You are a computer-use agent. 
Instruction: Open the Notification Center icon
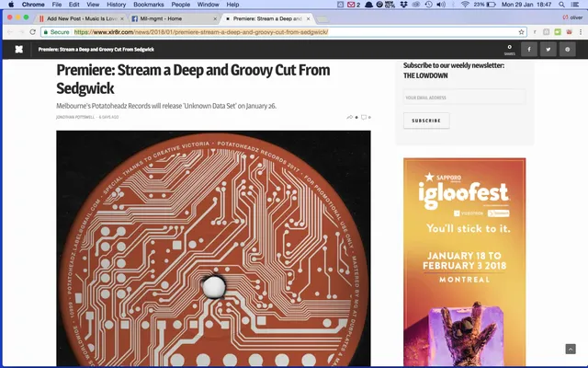(x=575, y=5)
